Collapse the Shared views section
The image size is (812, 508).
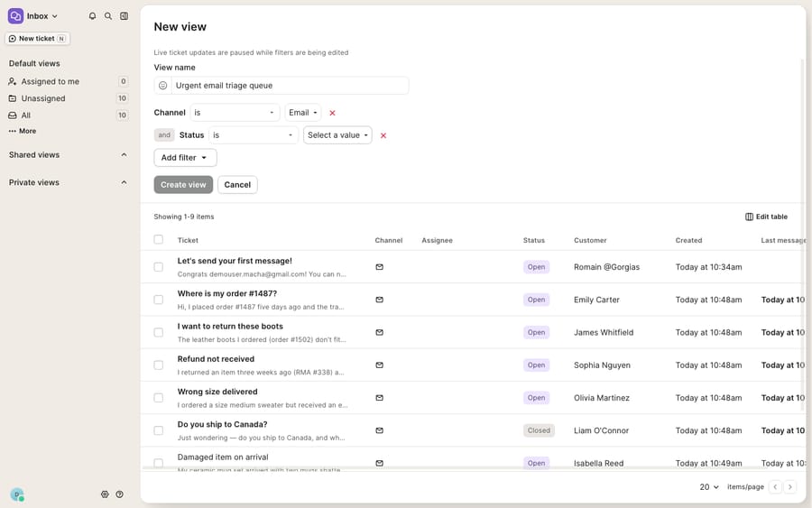[x=124, y=155]
